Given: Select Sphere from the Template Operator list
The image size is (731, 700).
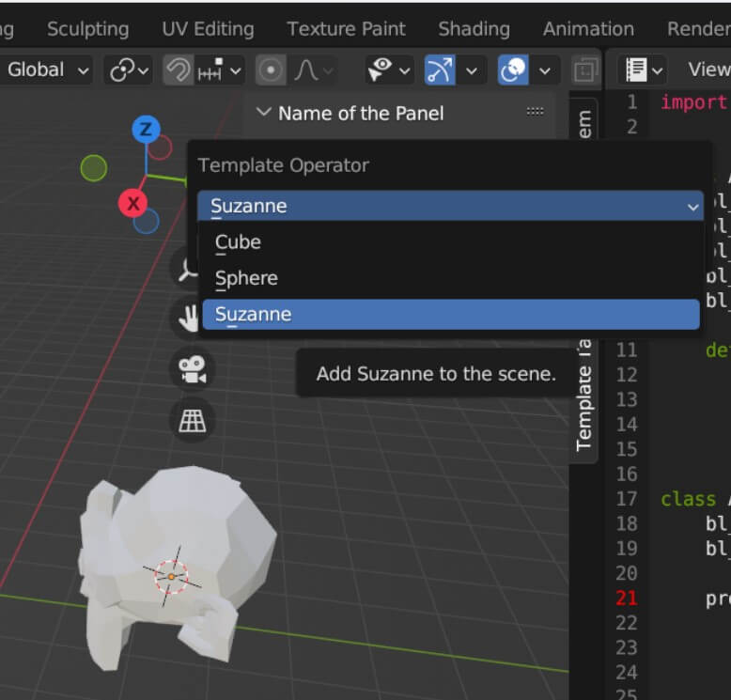Looking at the screenshot, I should click(x=450, y=278).
